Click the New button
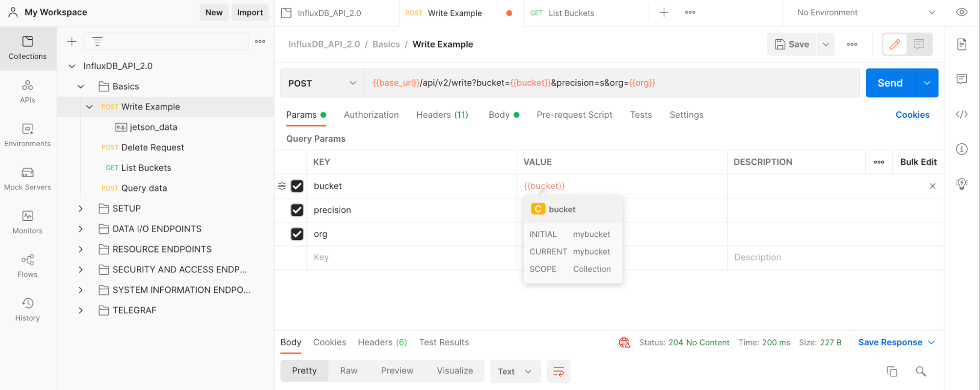Screen dimensions: 980x390 click(x=214, y=12)
